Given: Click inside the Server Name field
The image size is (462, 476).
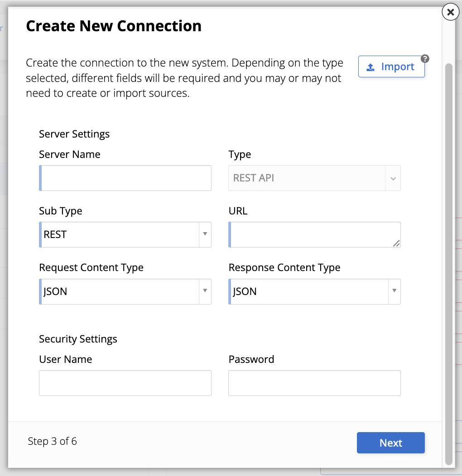Looking at the screenshot, I should pos(125,178).
